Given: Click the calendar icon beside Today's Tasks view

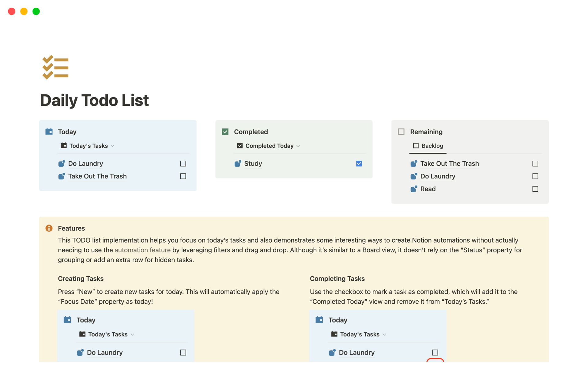Looking at the screenshot, I should 63,146.
